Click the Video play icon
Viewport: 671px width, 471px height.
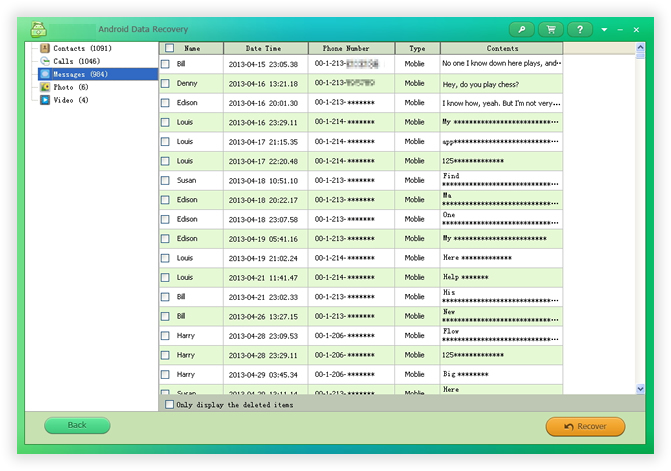pos(45,100)
